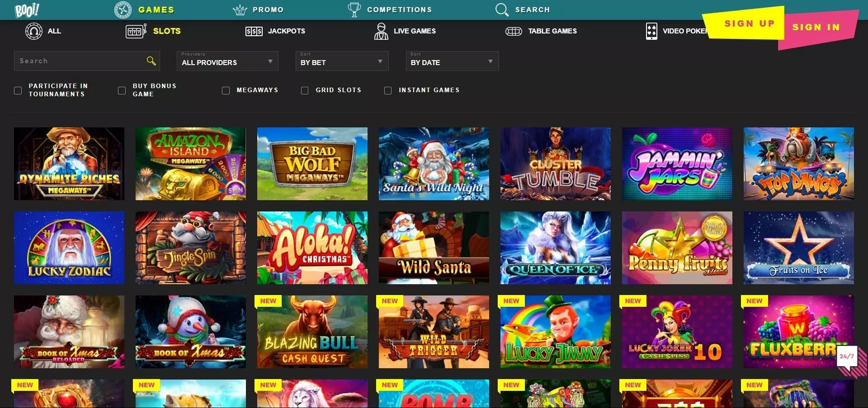Open Queen of Ice game
Image resolution: width=868 pixels, height=408 pixels.
coord(556,248)
